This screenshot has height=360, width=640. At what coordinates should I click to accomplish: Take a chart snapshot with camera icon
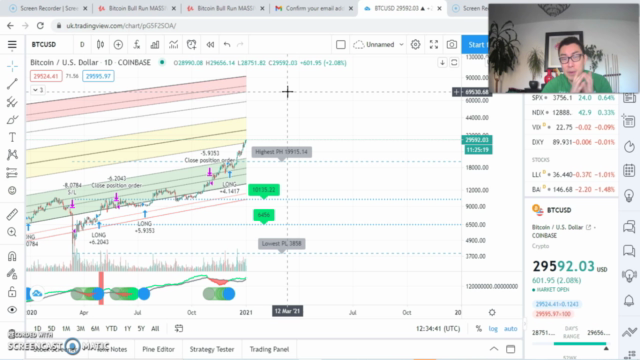coord(451,44)
